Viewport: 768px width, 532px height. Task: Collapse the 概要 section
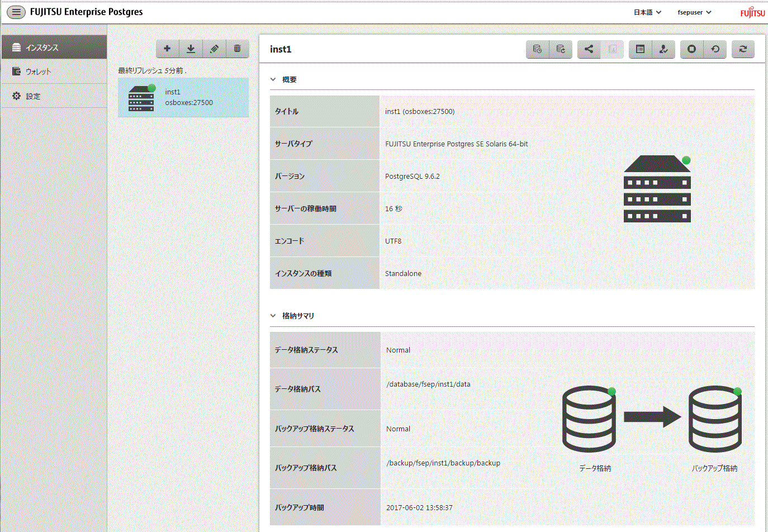tap(273, 79)
